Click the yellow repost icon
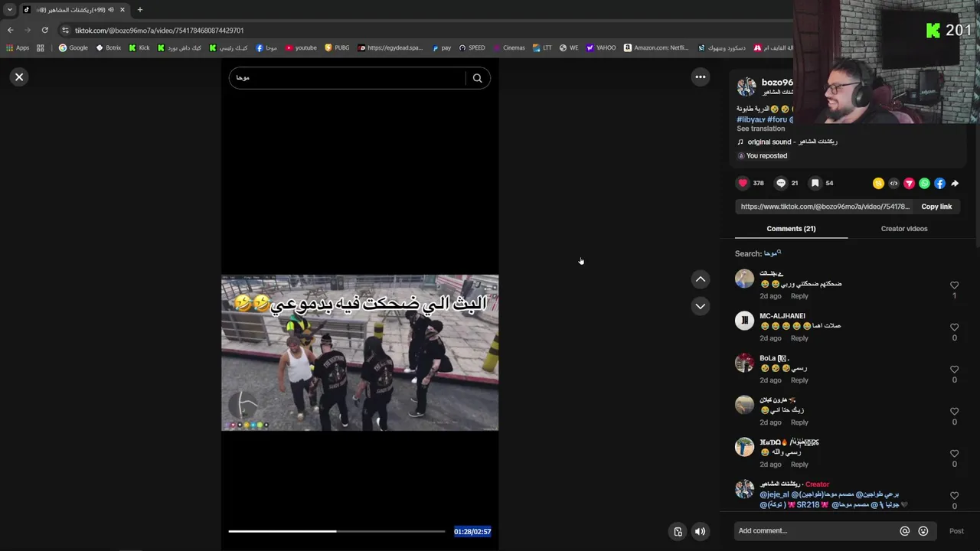This screenshot has width=980, height=551. [x=878, y=184]
